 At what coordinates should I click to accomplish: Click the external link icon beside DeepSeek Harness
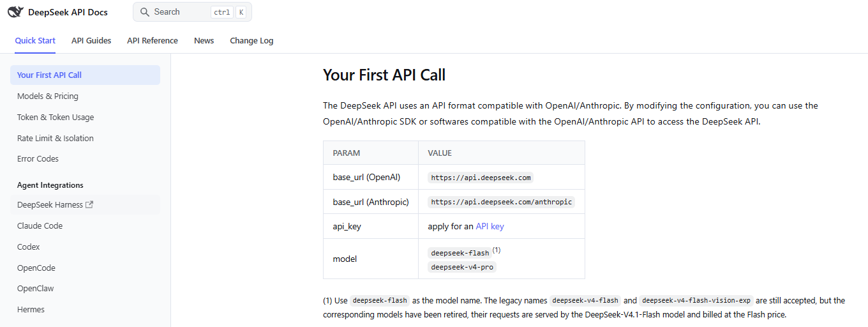pyautogui.click(x=89, y=205)
